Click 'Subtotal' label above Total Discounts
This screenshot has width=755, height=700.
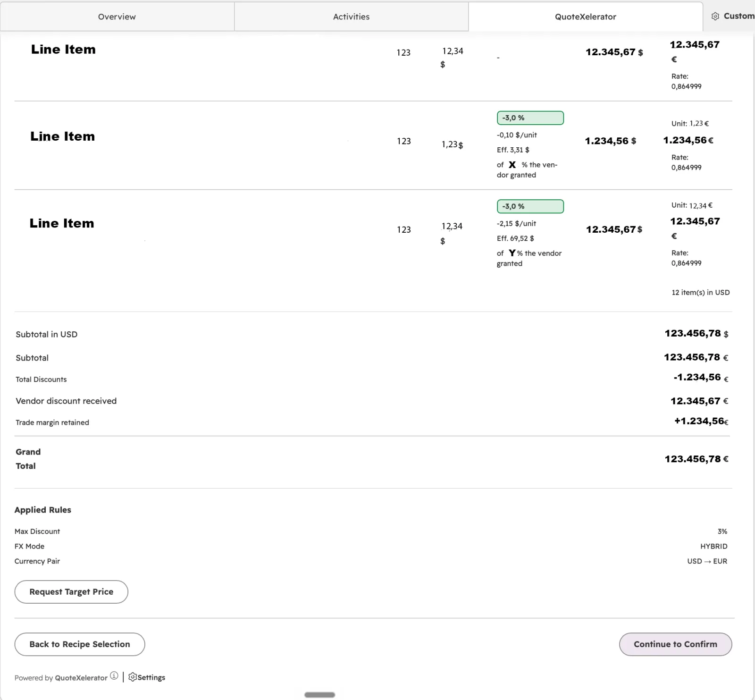[32, 358]
